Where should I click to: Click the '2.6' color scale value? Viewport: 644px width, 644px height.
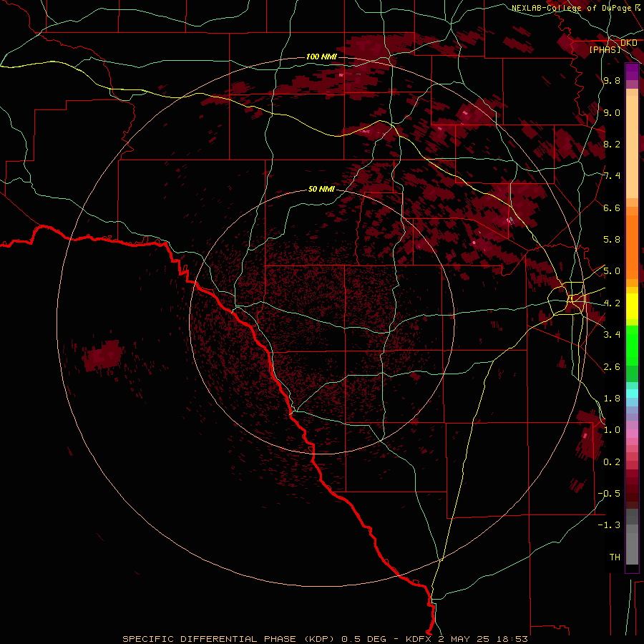click(612, 367)
